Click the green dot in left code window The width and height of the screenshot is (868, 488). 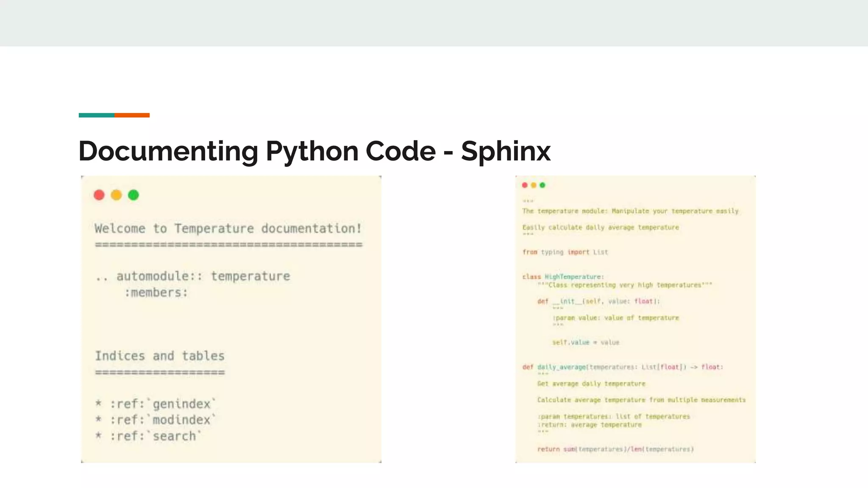(134, 195)
